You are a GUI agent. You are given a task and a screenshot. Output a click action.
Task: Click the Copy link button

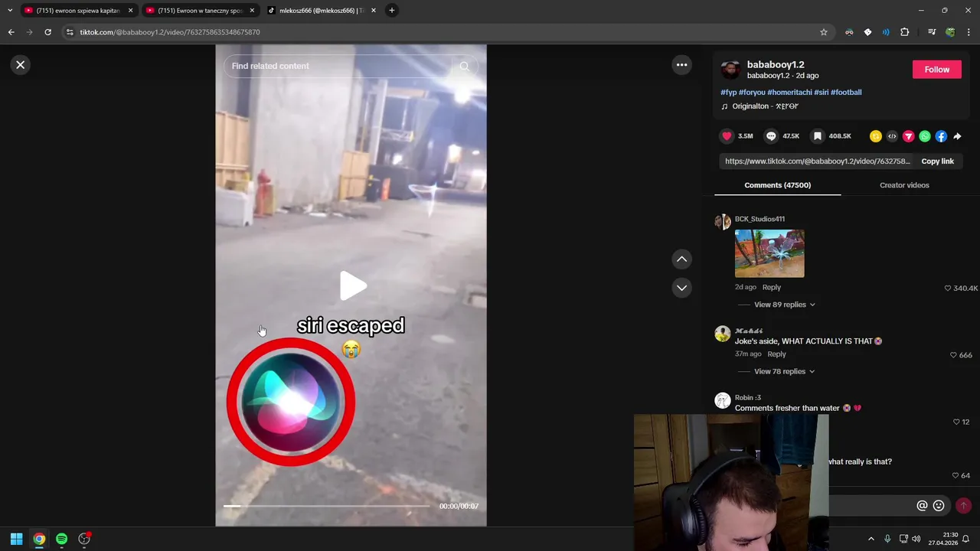point(937,161)
